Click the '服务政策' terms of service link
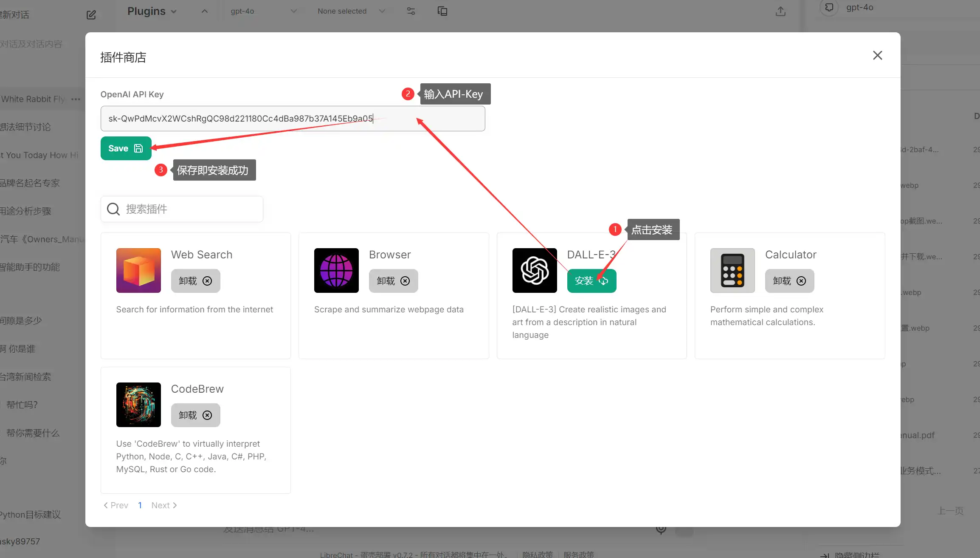Image resolution: width=980 pixels, height=558 pixels. (579, 555)
